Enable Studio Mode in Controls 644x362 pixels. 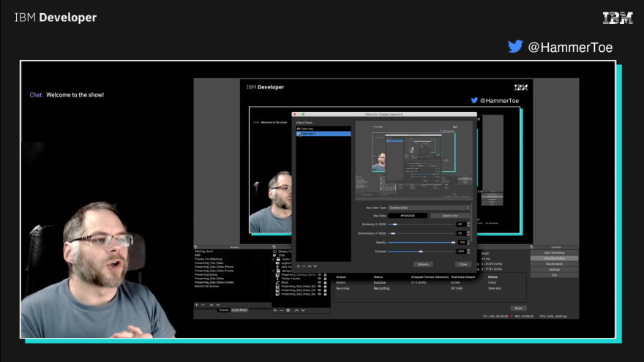pyautogui.click(x=554, y=264)
